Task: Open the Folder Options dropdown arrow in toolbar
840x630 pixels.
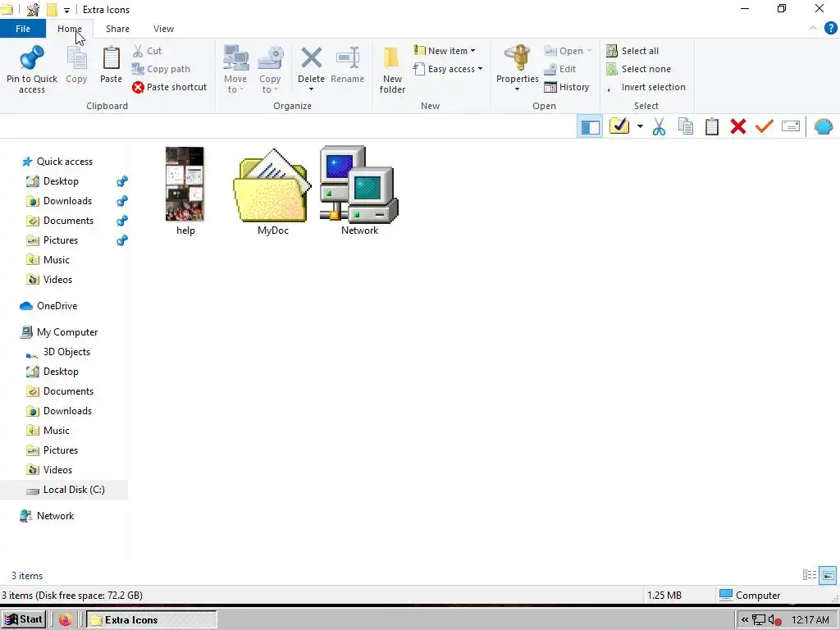Action: (640, 126)
